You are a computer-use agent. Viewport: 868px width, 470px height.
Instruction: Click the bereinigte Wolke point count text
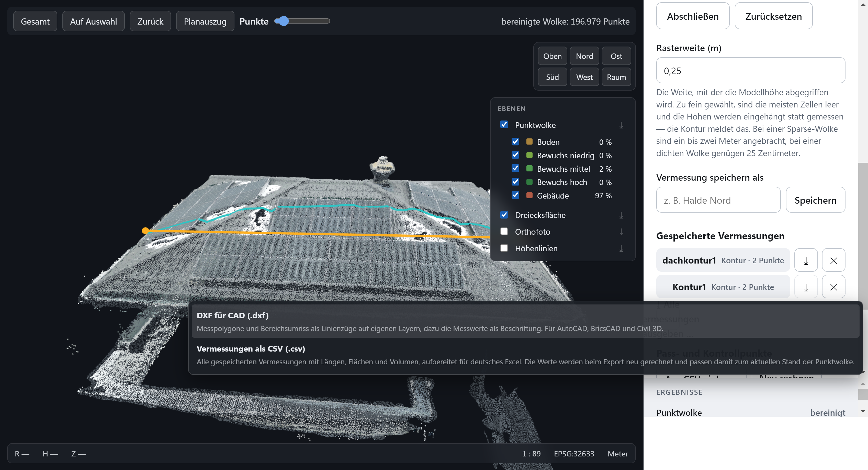(x=565, y=21)
